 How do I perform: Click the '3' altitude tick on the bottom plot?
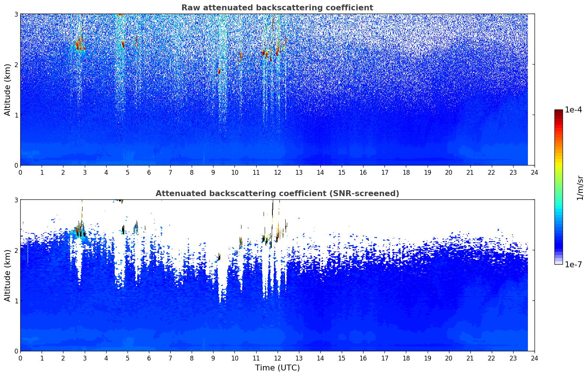(16, 200)
